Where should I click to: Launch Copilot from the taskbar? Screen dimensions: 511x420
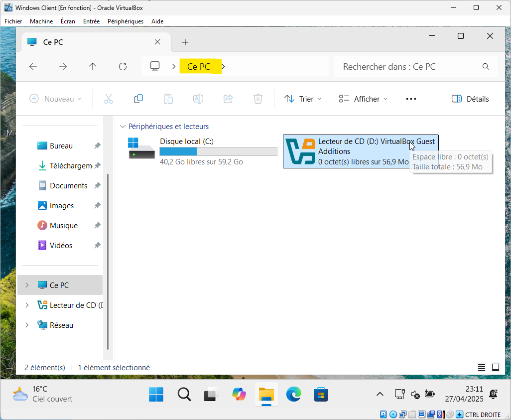click(x=239, y=394)
